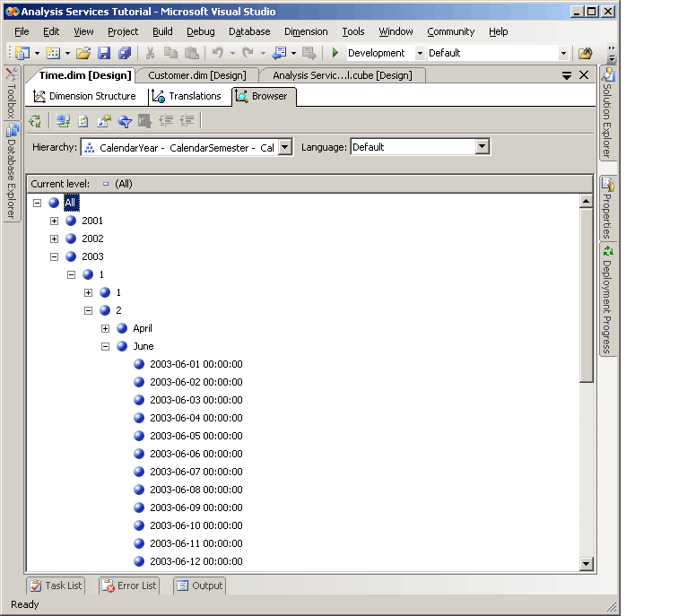Switch to Customer.dim [Design] tab
This screenshot has height=616, width=687.
pos(197,75)
